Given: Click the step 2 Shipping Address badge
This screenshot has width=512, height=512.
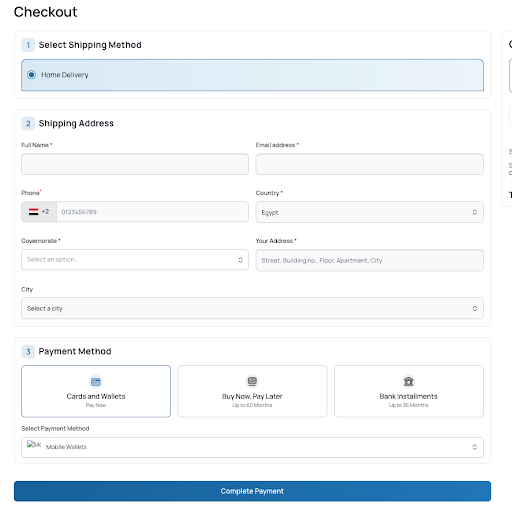Looking at the screenshot, I should coord(28,124).
